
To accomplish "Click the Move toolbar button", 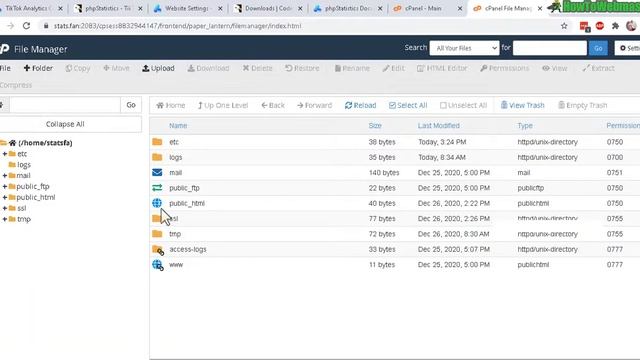I will tap(116, 68).
